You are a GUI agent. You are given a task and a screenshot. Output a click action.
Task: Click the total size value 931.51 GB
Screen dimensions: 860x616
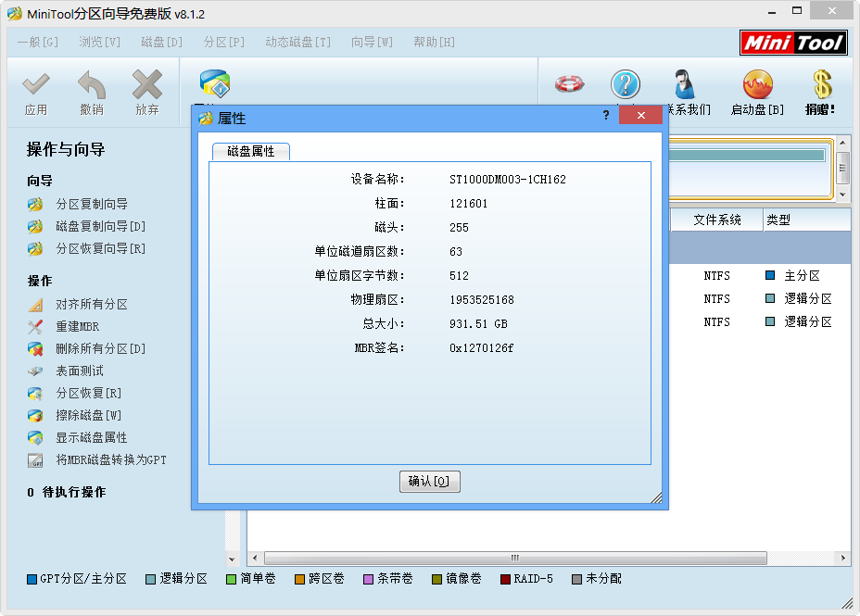tap(478, 324)
